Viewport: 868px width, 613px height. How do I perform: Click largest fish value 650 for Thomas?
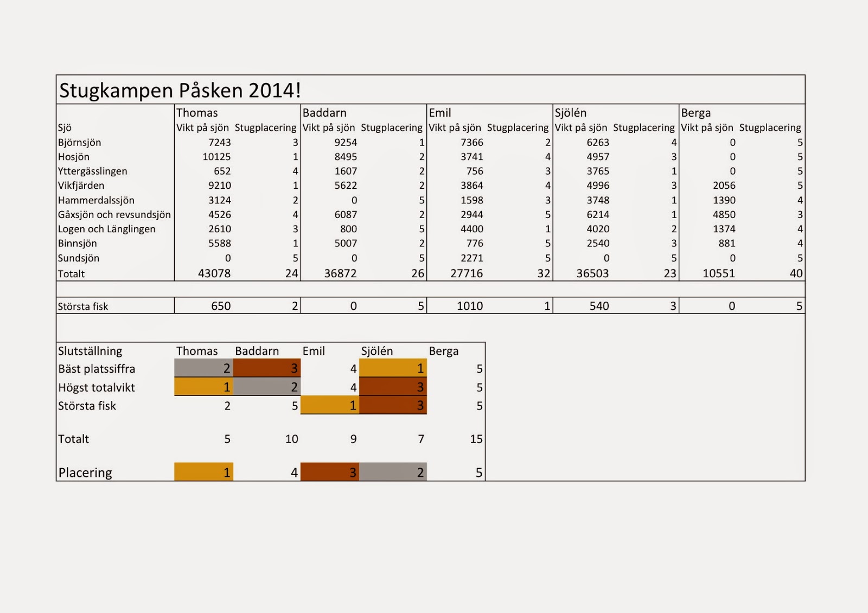tap(221, 306)
